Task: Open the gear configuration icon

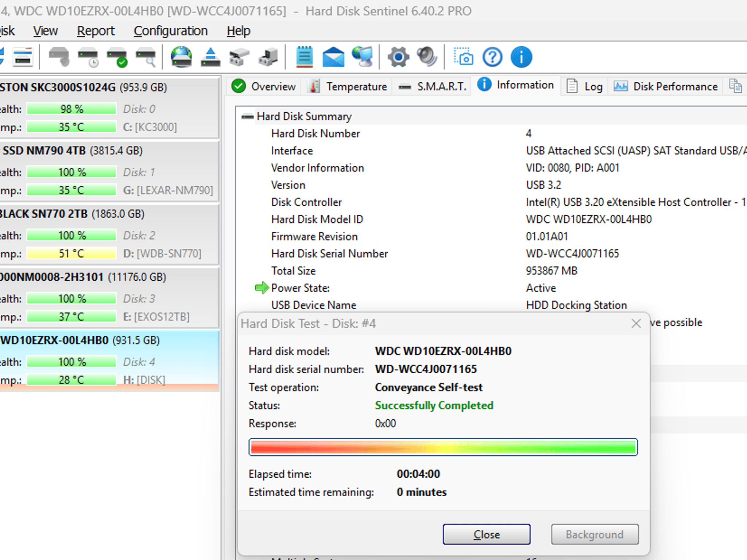Action: click(x=398, y=57)
